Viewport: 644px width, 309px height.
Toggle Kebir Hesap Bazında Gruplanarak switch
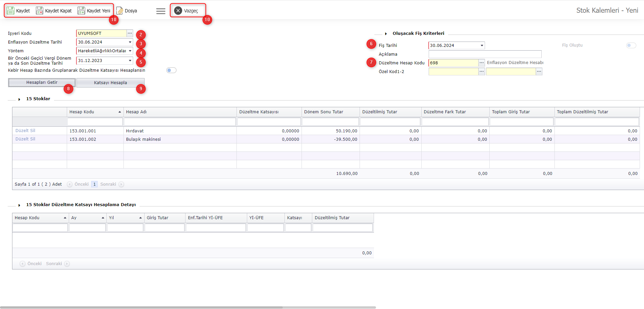point(171,70)
